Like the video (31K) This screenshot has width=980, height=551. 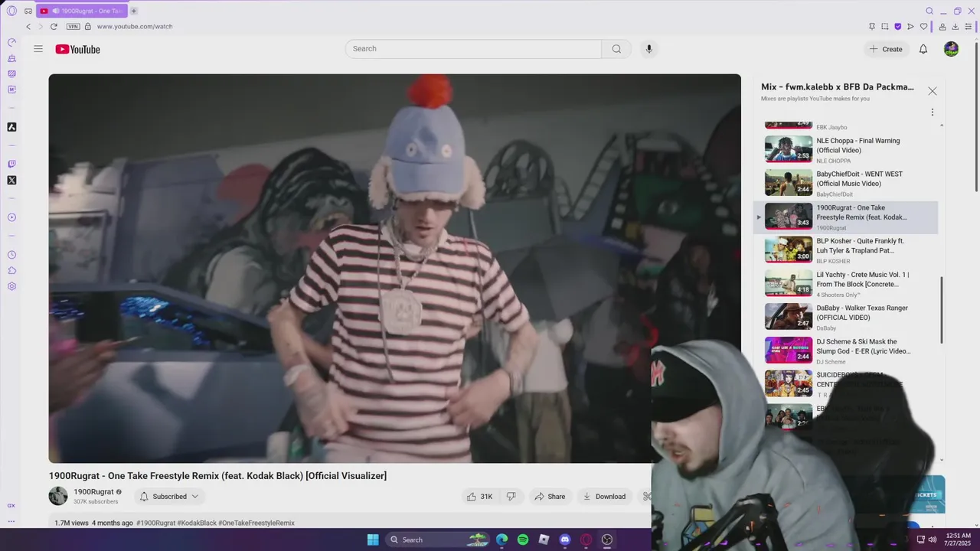coord(480,497)
